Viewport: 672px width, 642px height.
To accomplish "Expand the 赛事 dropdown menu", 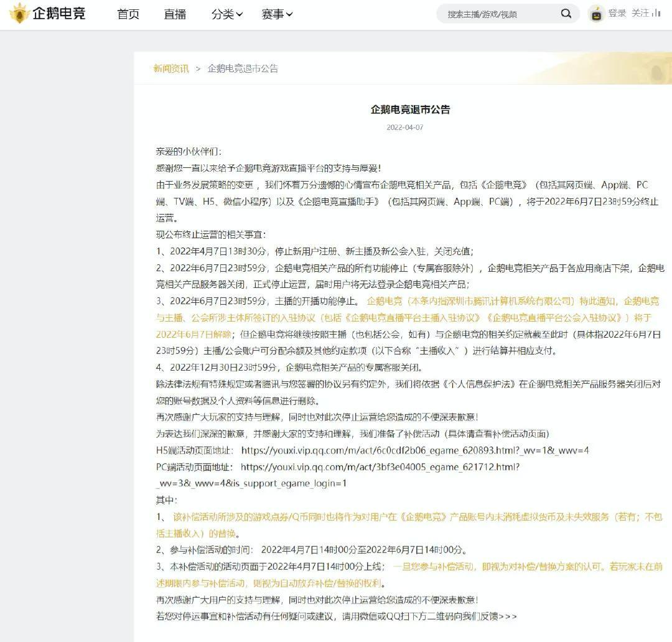I will pyautogui.click(x=276, y=14).
